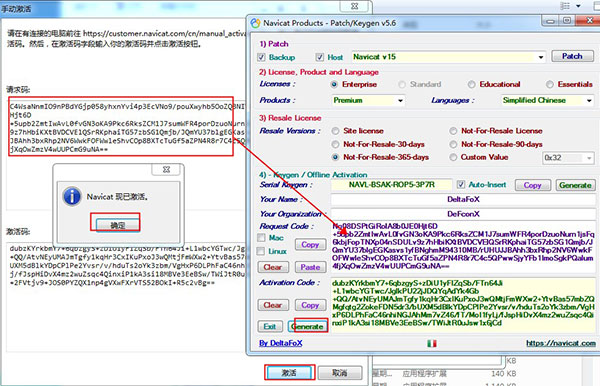Close the Navicat activated message dialog
Viewport: 600px width, 386px height.
click(166, 169)
